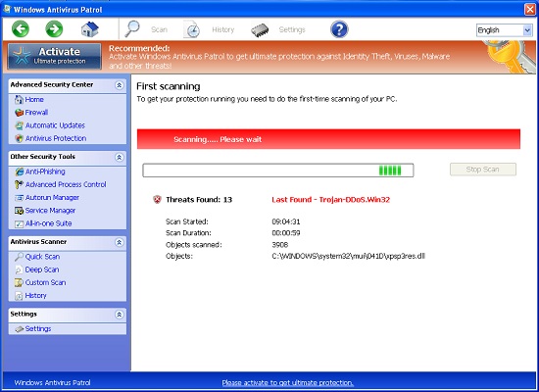This screenshot has height=392, width=539.
Task: Open the All-in-one Suite link
Action: click(48, 223)
